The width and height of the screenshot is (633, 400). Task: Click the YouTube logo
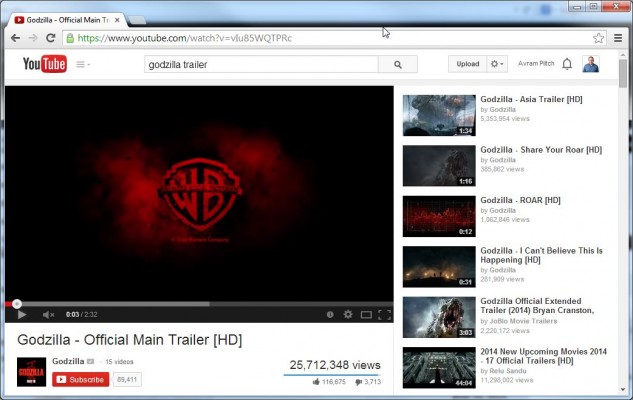point(44,64)
